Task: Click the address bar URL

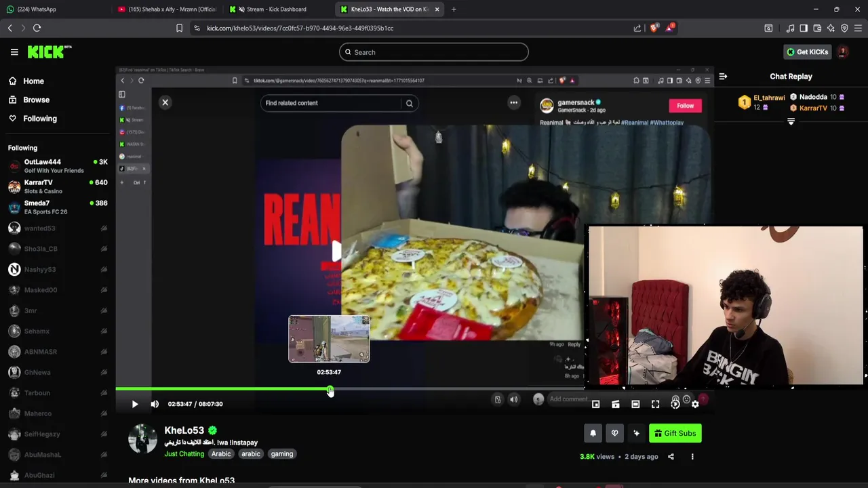Action: (x=300, y=28)
